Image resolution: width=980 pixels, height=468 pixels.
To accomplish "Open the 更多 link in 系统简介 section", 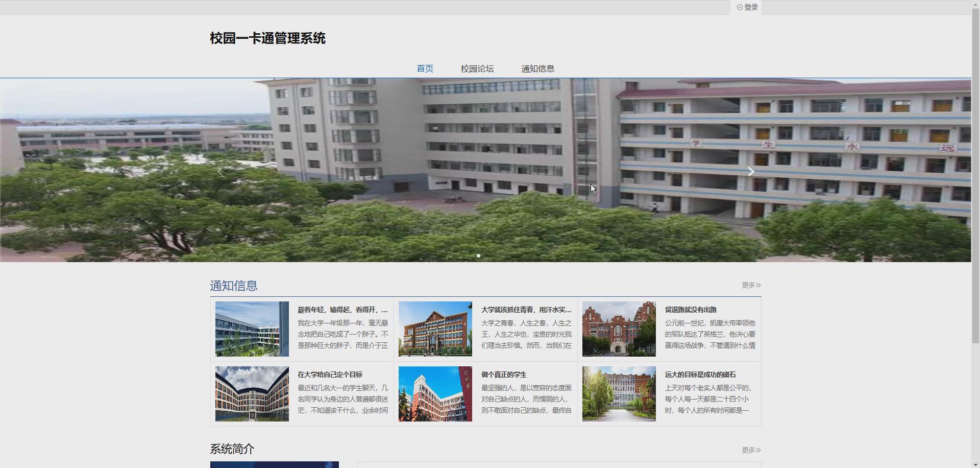I will pos(750,450).
